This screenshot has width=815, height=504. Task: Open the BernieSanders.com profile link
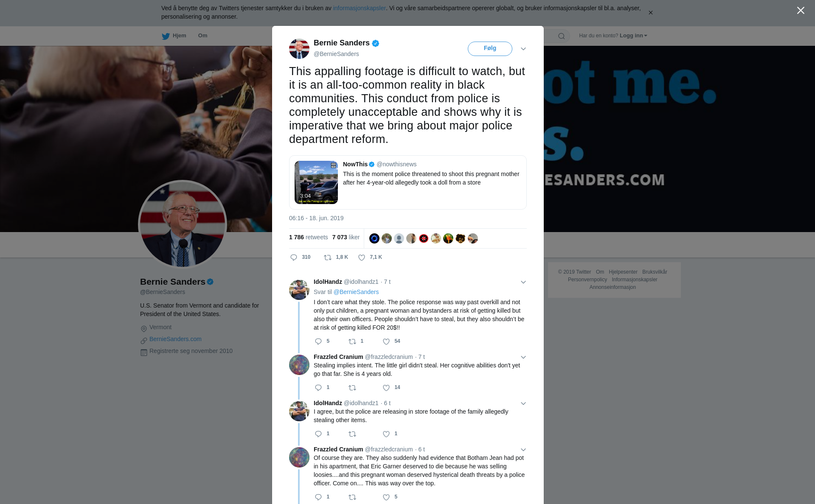click(x=175, y=339)
